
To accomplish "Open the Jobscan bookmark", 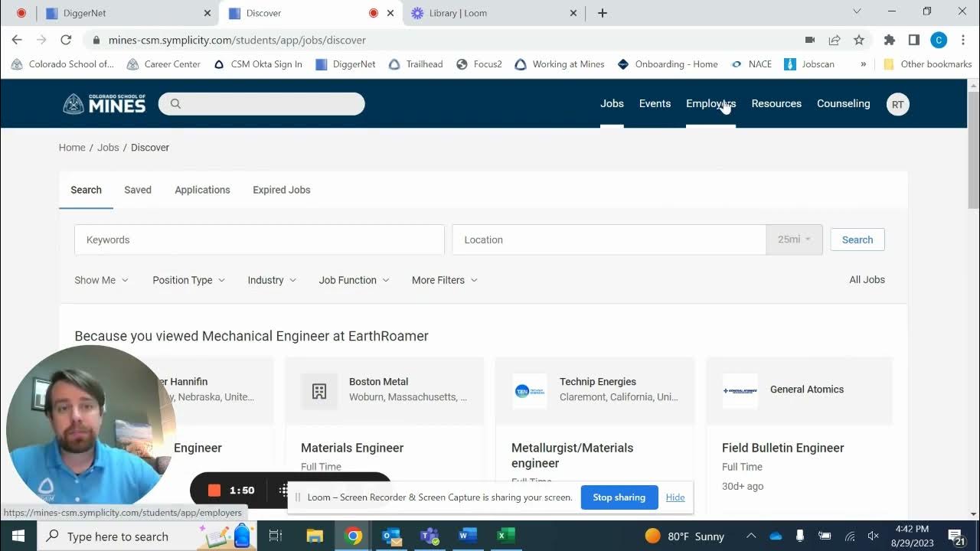I will click(809, 64).
